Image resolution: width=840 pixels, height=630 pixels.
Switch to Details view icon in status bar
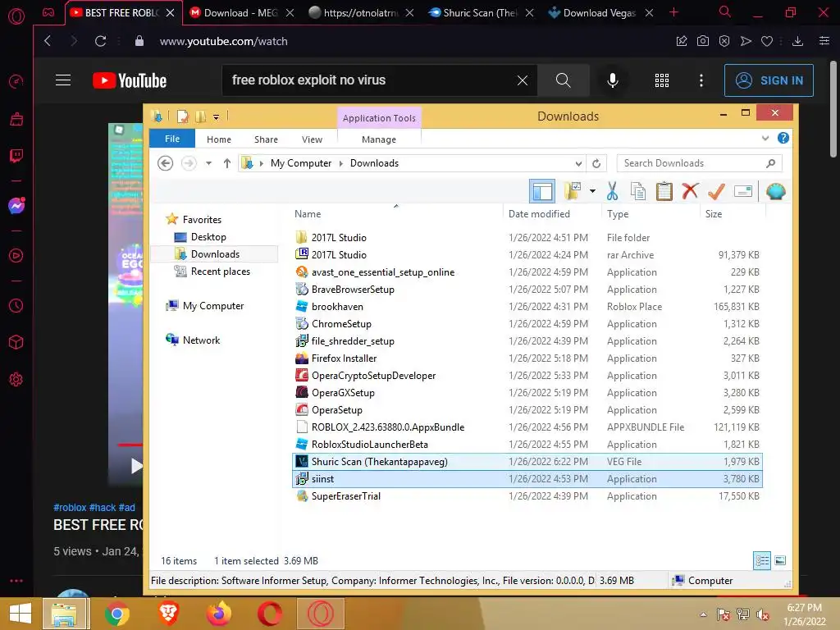(762, 560)
